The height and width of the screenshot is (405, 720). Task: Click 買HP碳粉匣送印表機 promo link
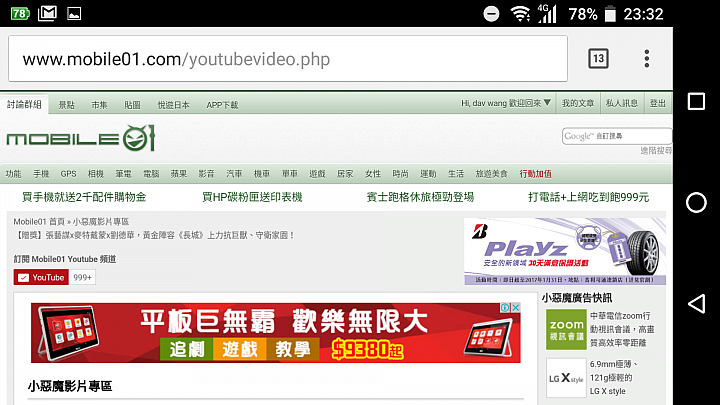[x=252, y=197]
